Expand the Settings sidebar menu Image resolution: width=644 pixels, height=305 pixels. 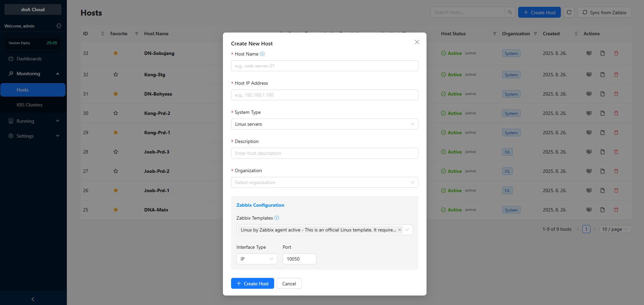(33, 136)
